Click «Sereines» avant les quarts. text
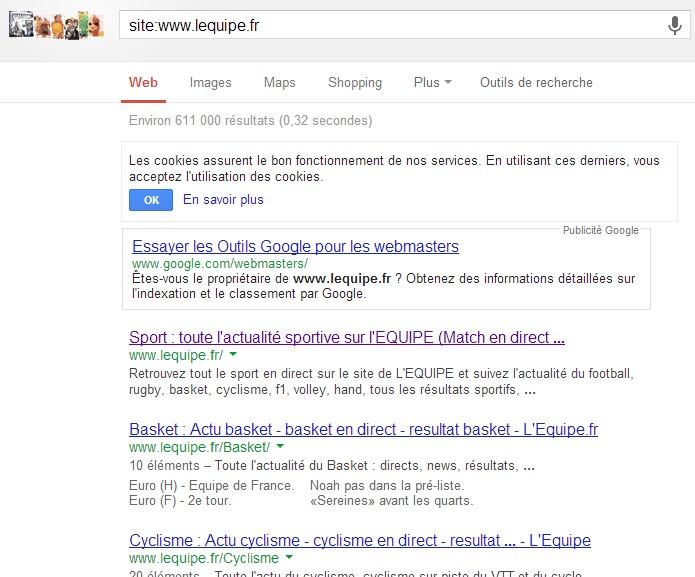Image resolution: width=695 pixels, height=577 pixels. [392, 501]
